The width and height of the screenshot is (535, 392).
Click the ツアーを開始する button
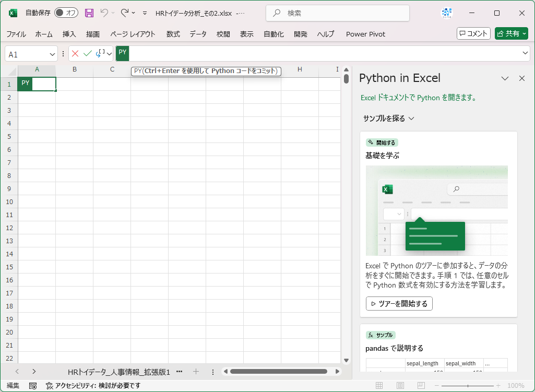click(x=399, y=304)
